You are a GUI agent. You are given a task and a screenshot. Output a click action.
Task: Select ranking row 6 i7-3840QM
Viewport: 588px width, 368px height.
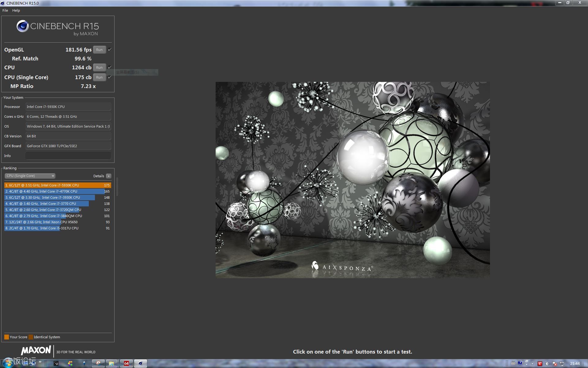(58, 216)
